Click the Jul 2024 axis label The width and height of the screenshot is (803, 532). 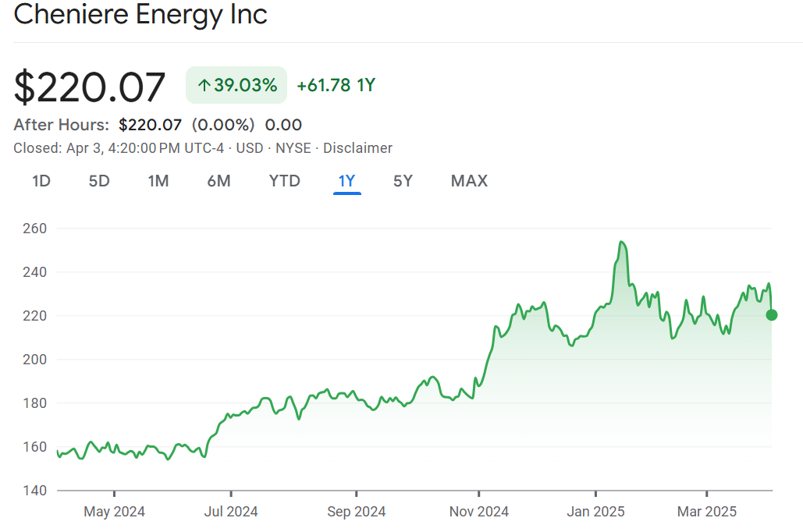[230, 512]
